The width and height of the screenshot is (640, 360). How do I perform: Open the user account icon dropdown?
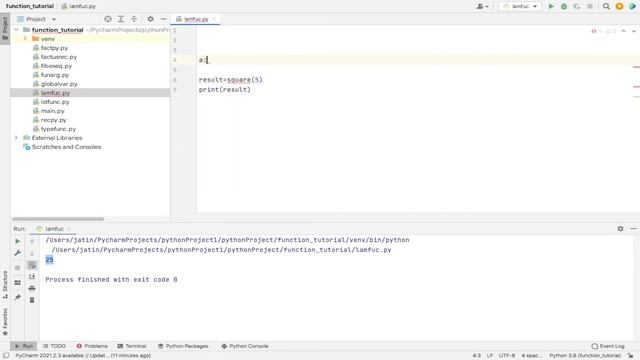[x=482, y=6]
